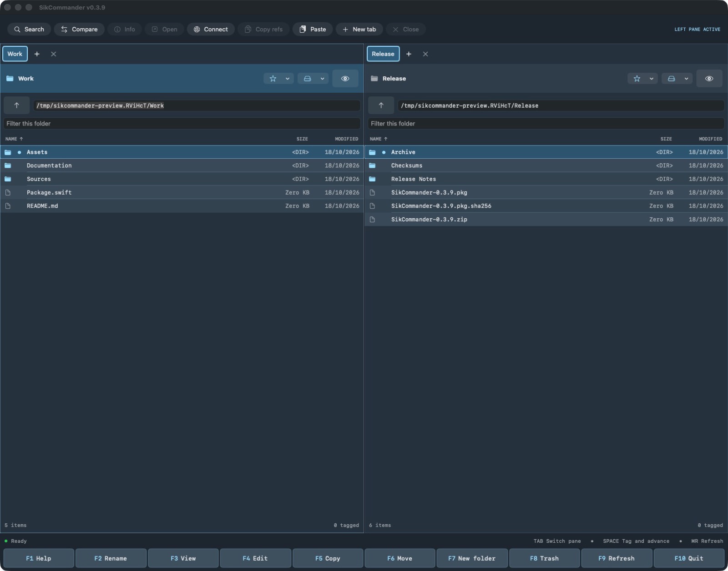Screen dimensions: 728x571
Task: Select README.md file
Action: point(182,206)
